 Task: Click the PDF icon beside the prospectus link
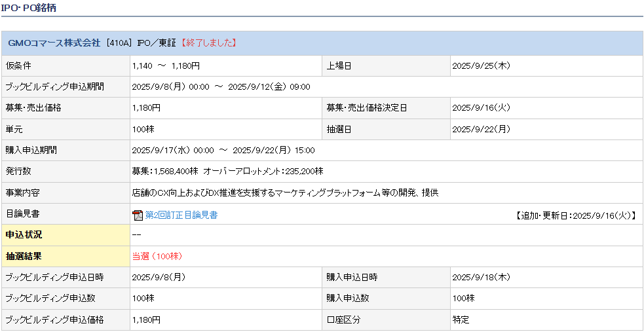138,215
